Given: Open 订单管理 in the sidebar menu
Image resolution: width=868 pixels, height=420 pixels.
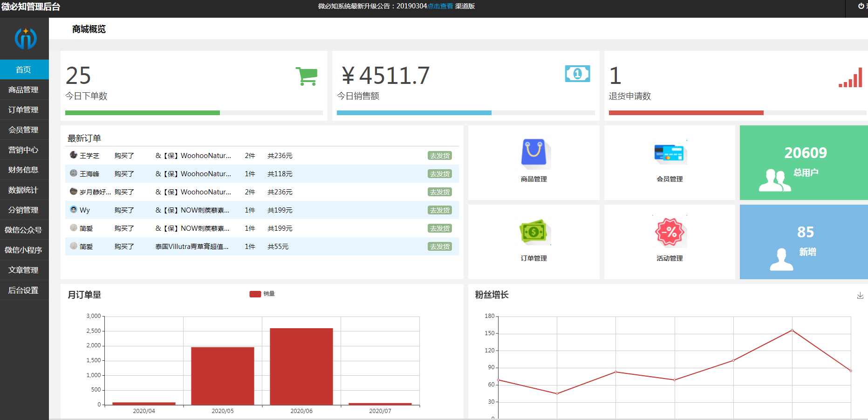Looking at the screenshot, I should click(x=23, y=110).
